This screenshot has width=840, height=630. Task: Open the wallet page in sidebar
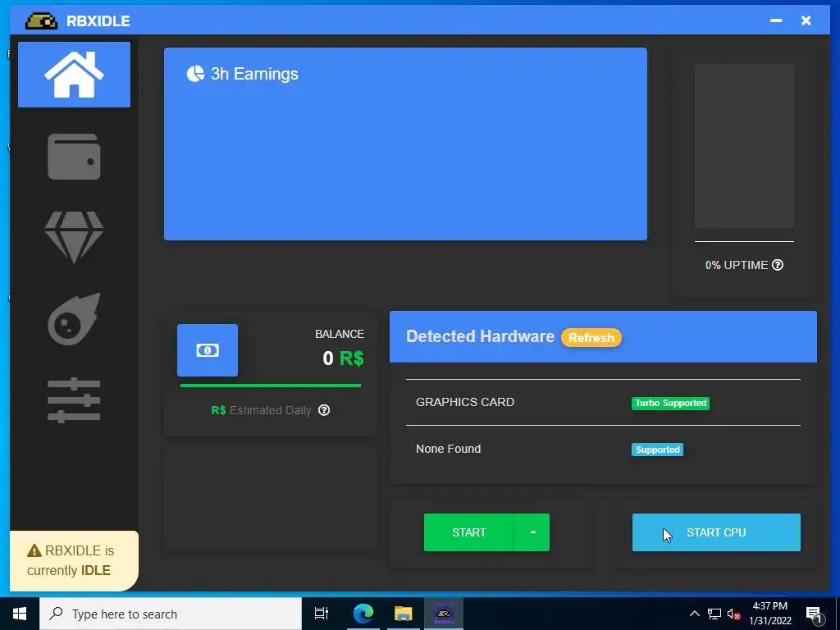coord(74,157)
